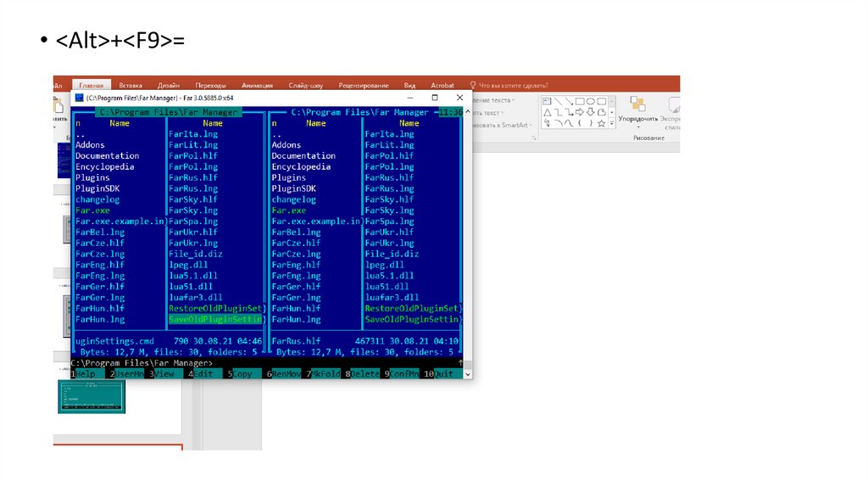868x487 pixels.
Task: Expand the shapes gallery More arrow
Action: click(x=612, y=124)
